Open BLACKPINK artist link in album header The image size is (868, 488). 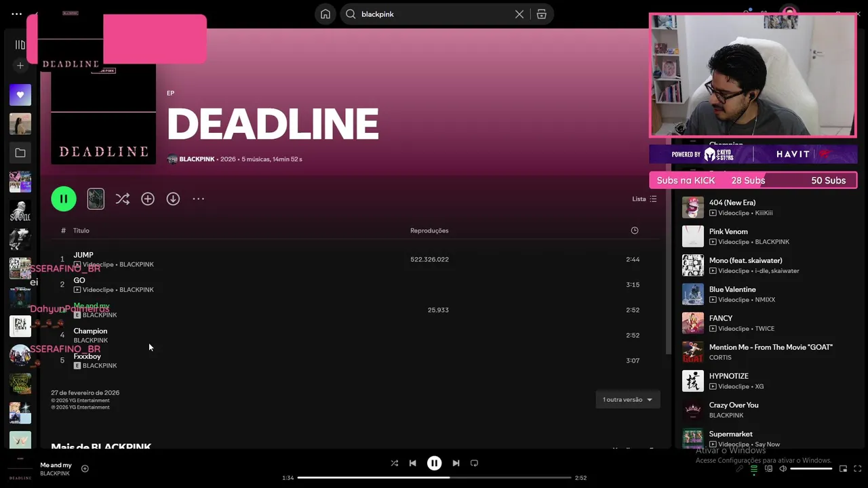point(197,159)
